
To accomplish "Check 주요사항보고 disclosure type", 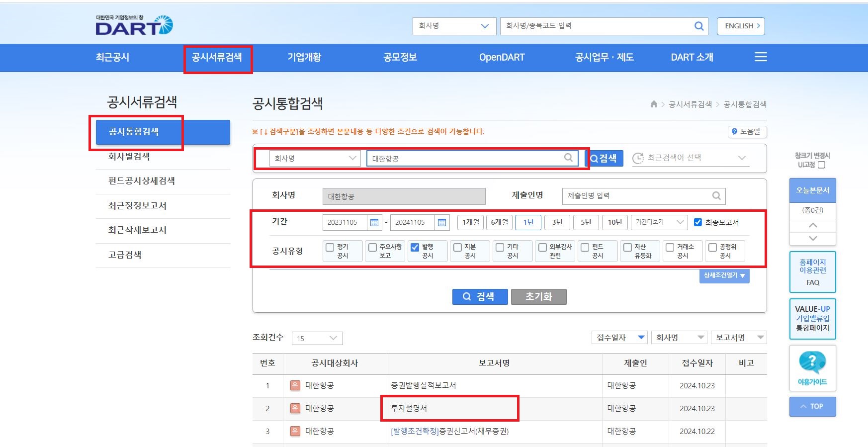I will pyautogui.click(x=372, y=247).
